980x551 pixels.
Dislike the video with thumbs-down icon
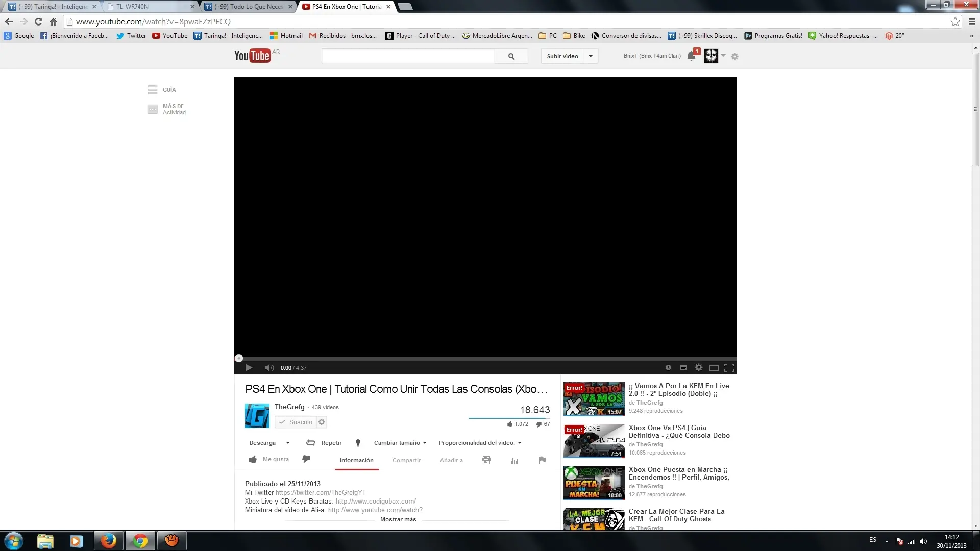pyautogui.click(x=306, y=459)
